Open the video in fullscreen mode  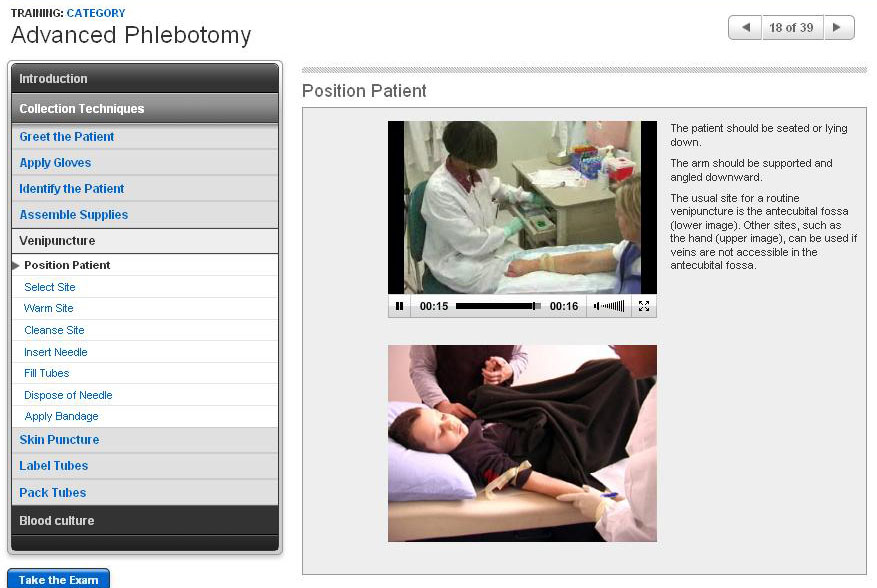click(644, 306)
